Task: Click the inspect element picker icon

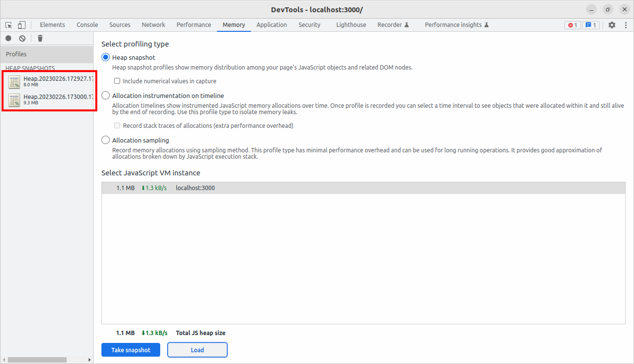Action: [9, 25]
